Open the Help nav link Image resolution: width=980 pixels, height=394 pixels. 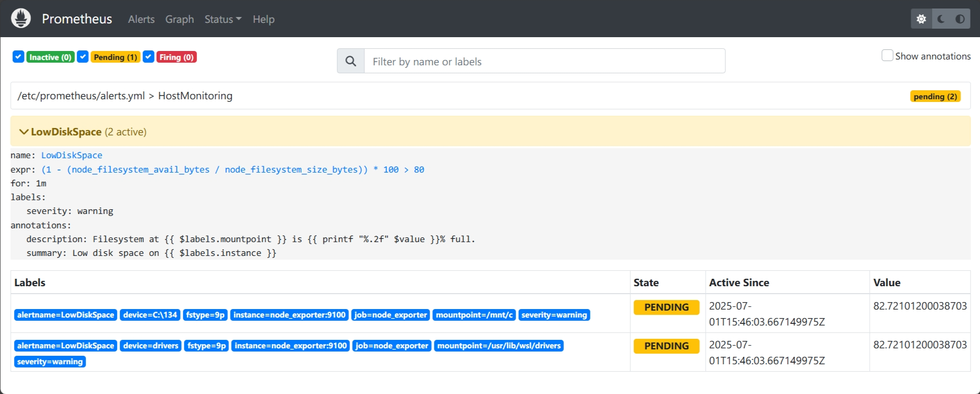point(263,19)
